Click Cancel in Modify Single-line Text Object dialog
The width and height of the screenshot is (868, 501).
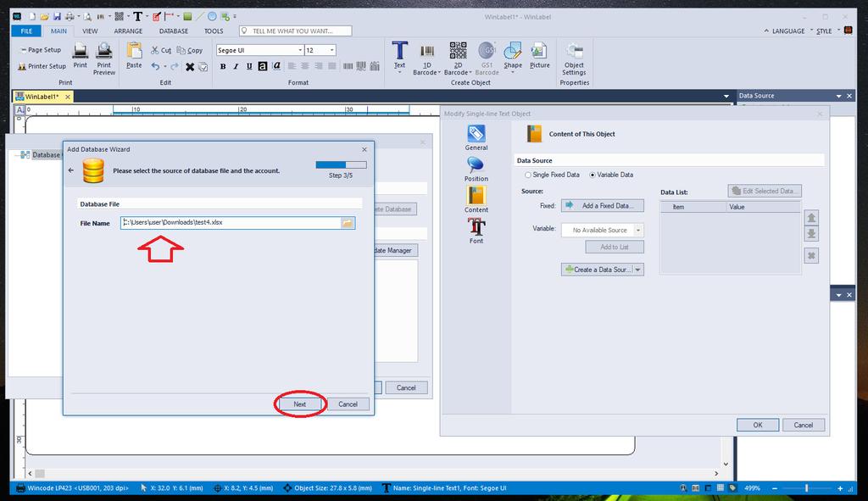(804, 426)
